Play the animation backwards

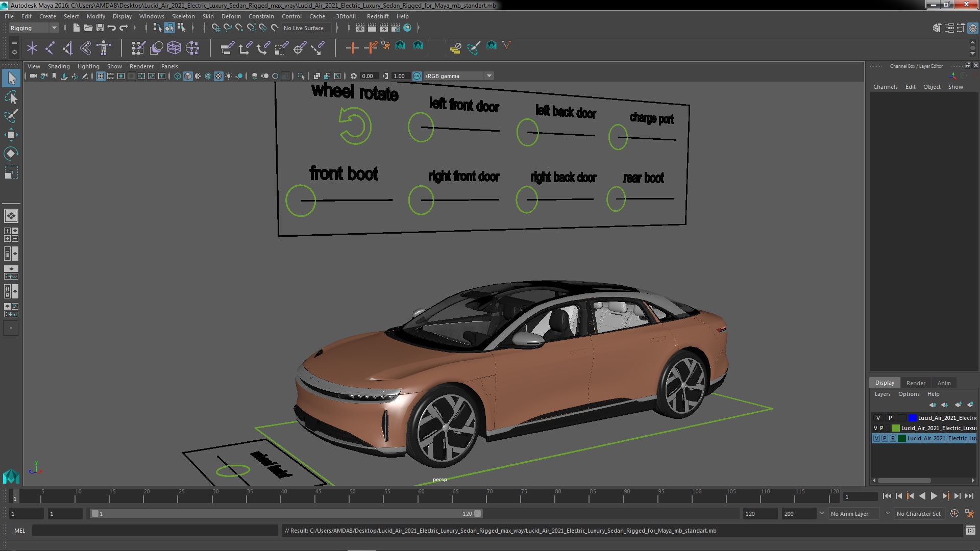pyautogui.click(x=922, y=496)
